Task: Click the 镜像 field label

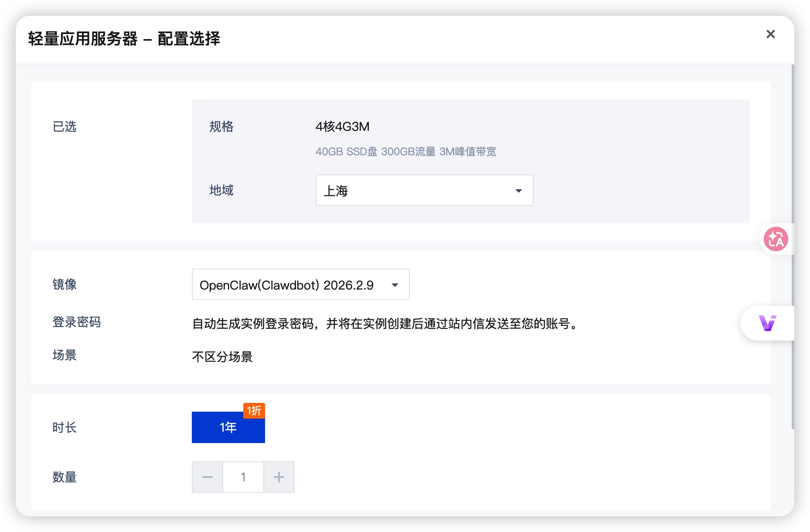Action: point(65,284)
